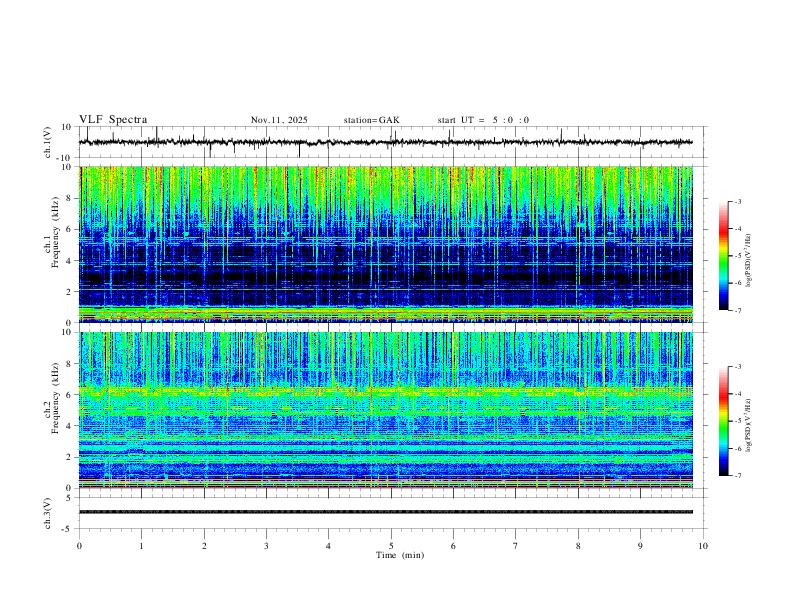Click the ch.1 colorbar "log(PSD)" unit label
Viewport: 792px width, 612px height.
click(x=748, y=261)
